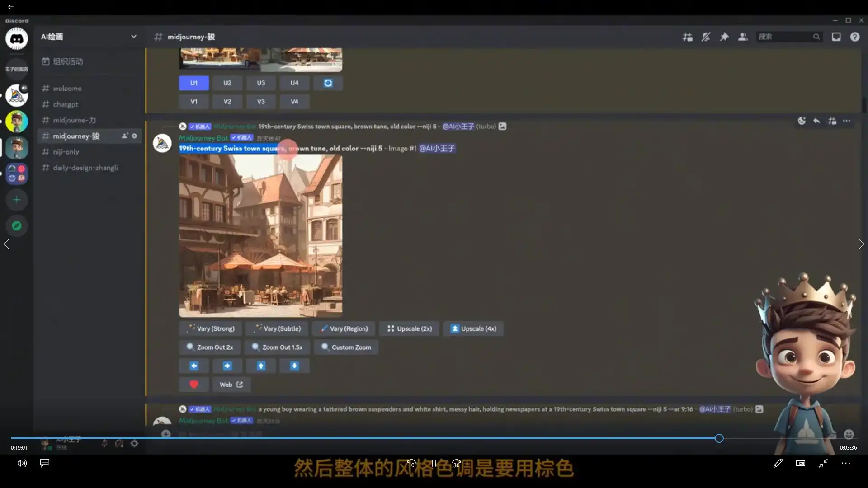Click the Upscale (4x) button

pos(473,328)
